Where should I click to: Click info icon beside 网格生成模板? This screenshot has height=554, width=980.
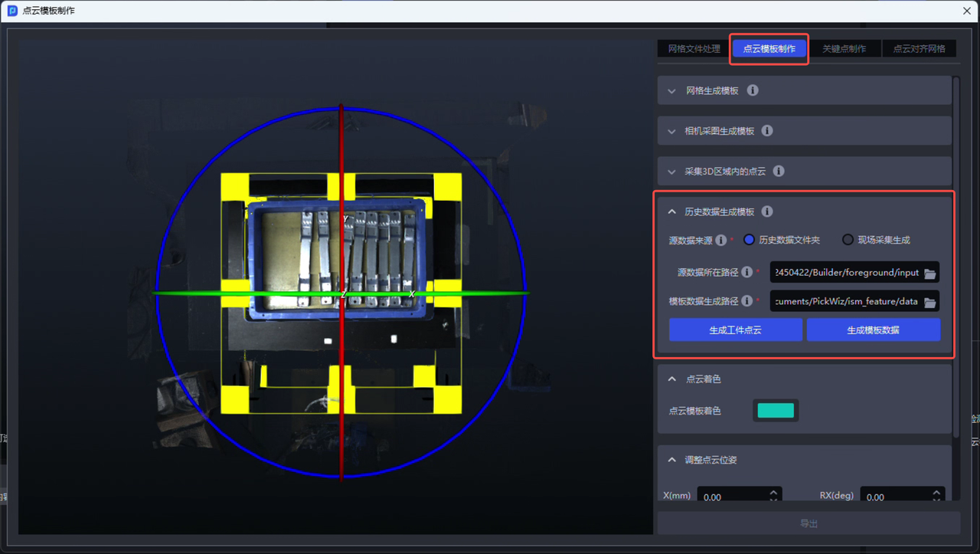753,90
